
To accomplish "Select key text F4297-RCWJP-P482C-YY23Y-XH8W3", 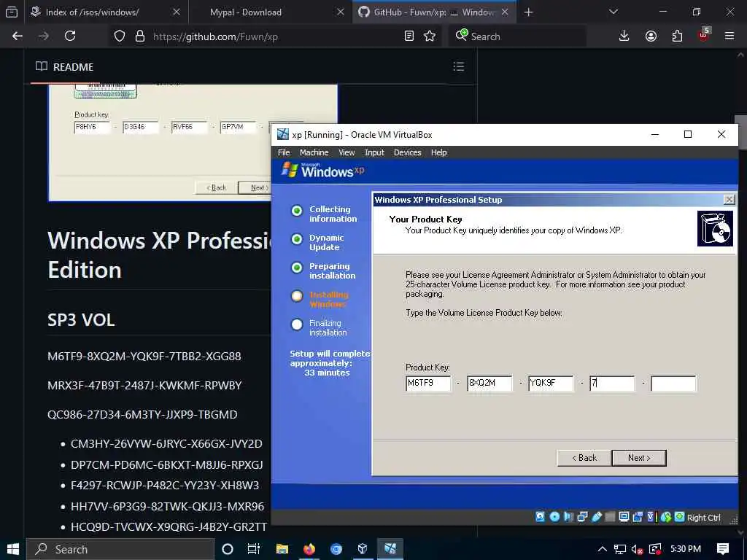I will point(165,485).
